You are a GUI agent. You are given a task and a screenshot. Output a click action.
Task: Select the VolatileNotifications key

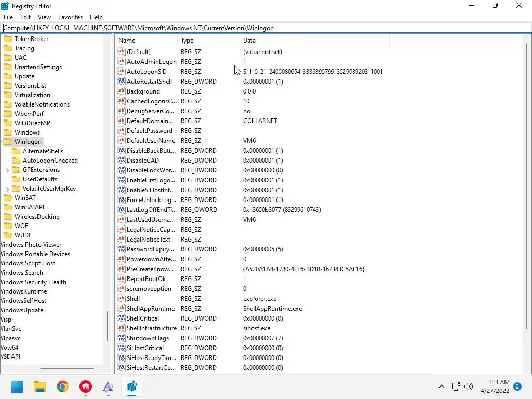click(x=42, y=104)
